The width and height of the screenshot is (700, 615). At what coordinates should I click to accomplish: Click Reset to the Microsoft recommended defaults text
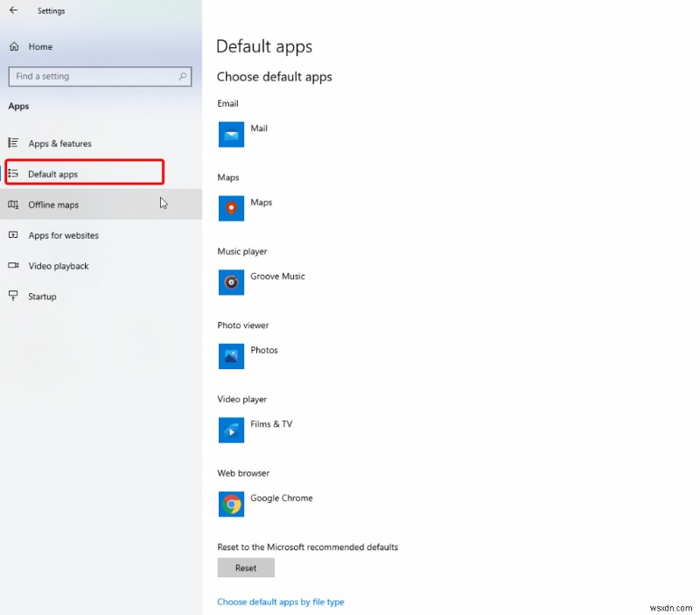(308, 547)
